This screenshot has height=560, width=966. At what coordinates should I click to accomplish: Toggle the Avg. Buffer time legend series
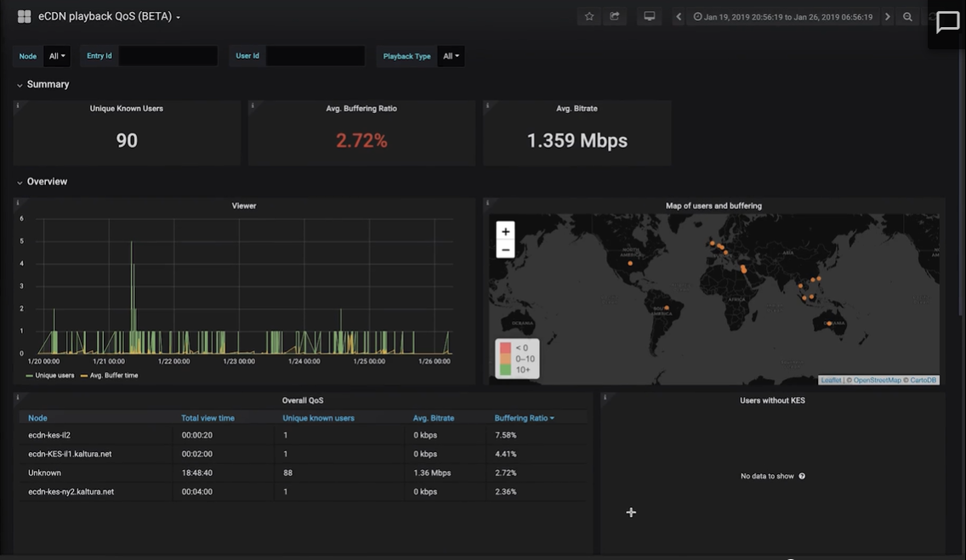(114, 375)
